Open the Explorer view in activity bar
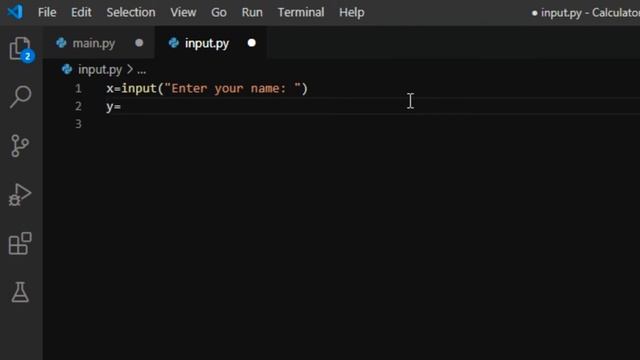The image size is (640, 360). pyautogui.click(x=20, y=49)
